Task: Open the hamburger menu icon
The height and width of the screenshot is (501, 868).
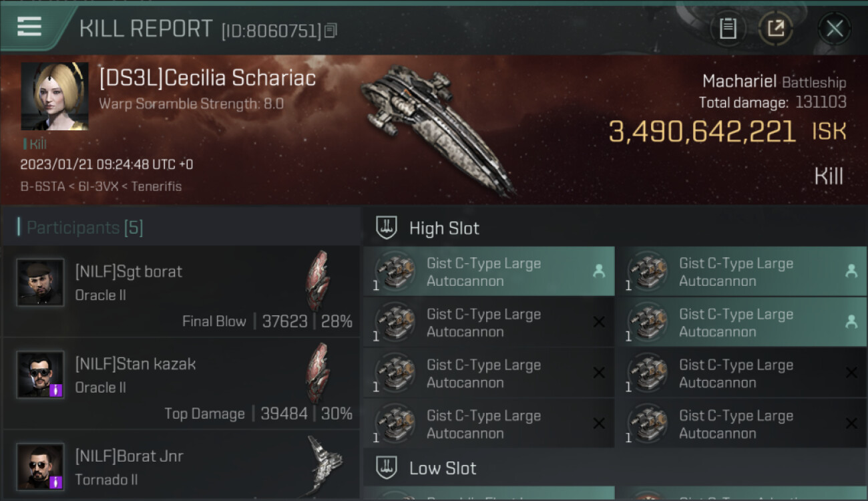Action: click(29, 27)
